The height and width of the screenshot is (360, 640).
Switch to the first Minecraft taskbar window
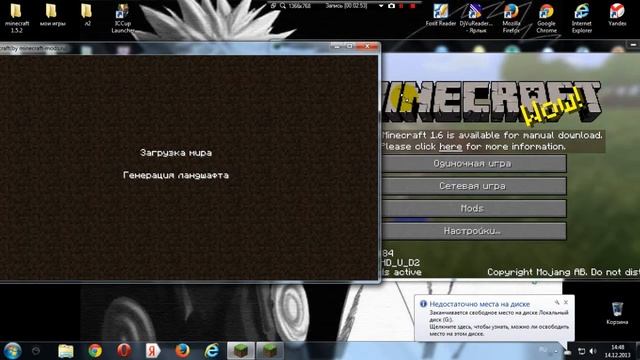coord(241,351)
